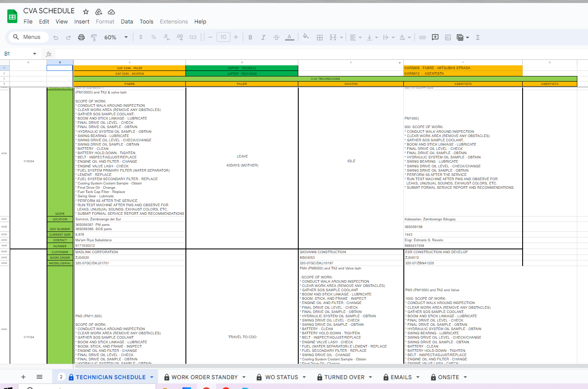Click the name box showing B1
The image size is (588, 389).
tap(16, 54)
